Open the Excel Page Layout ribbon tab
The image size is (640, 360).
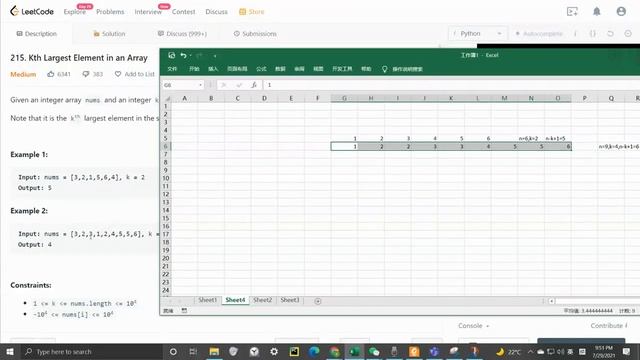(237, 69)
